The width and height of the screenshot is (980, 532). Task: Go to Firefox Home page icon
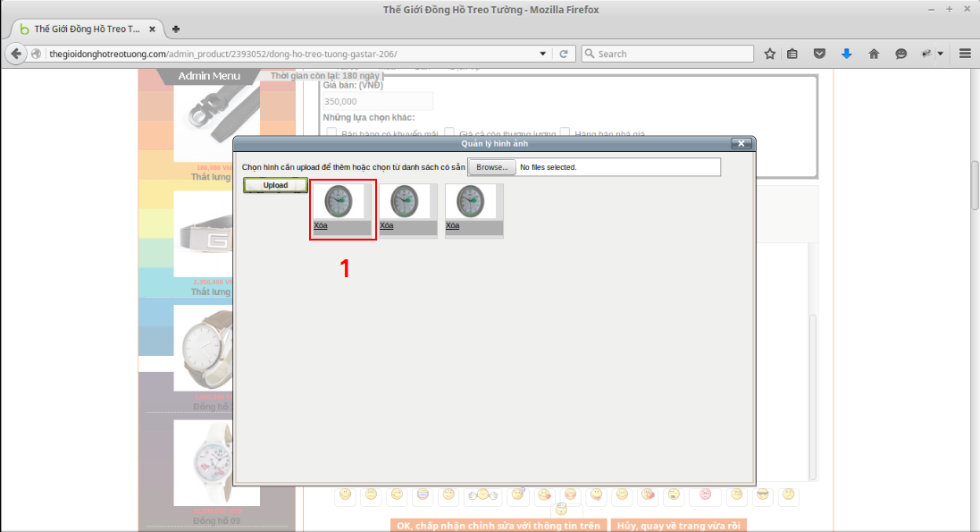point(874,54)
